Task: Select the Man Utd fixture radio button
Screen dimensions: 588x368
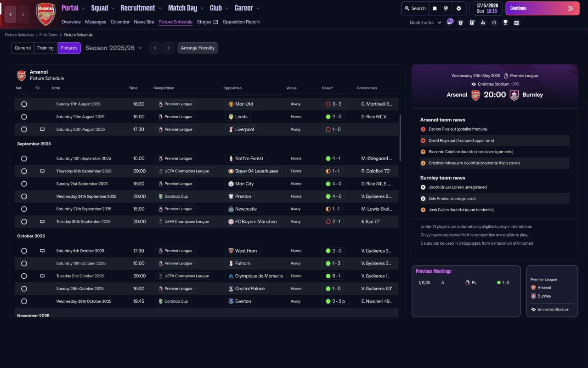Action: pyautogui.click(x=24, y=104)
